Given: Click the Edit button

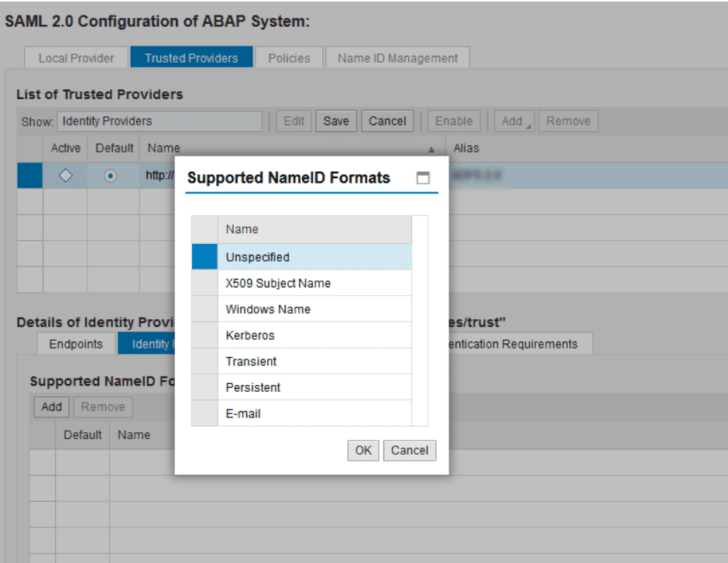Looking at the screenshot, I should click(x=294, y=121).
